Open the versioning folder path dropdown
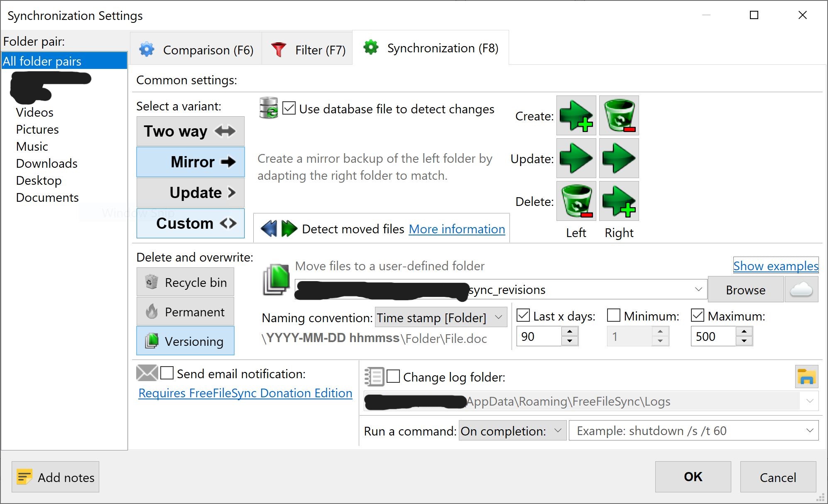This screenshot has width=828, height=504. [x=698, y=289]
